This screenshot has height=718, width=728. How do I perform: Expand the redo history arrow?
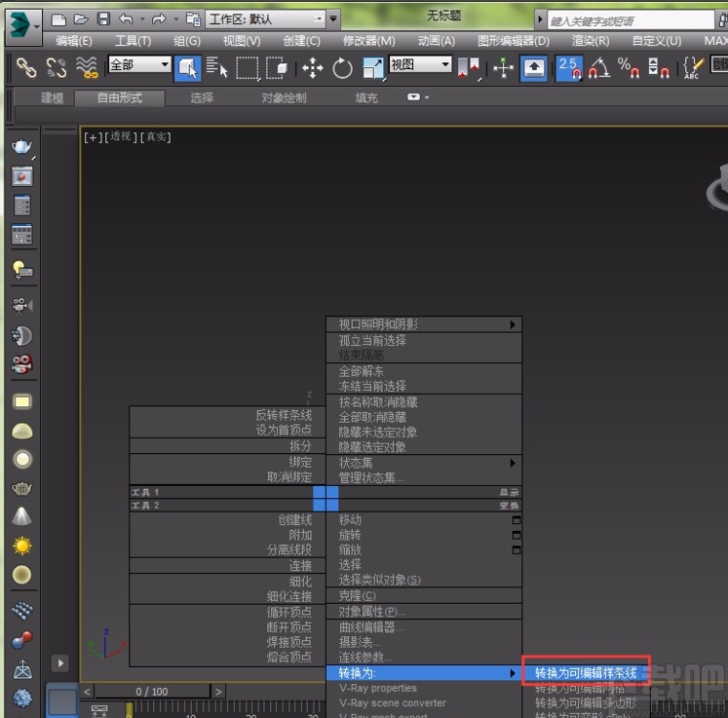coord(175,19)
